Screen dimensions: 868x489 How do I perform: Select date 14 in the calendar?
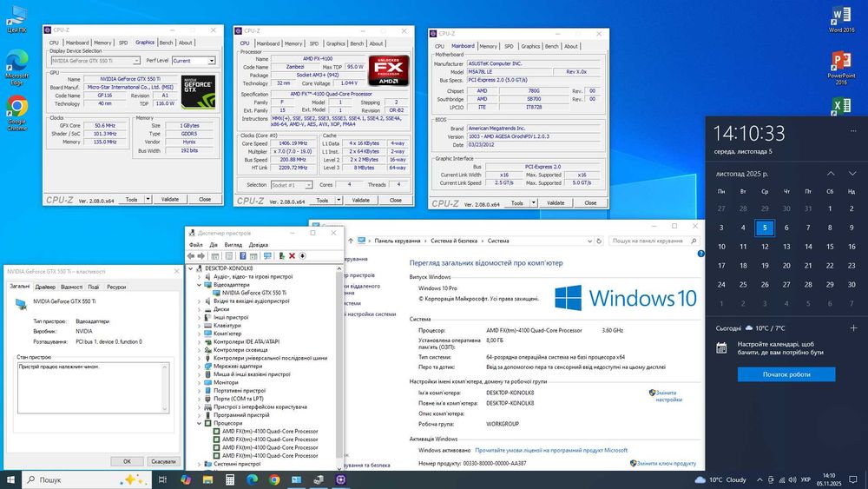point(808,247)
